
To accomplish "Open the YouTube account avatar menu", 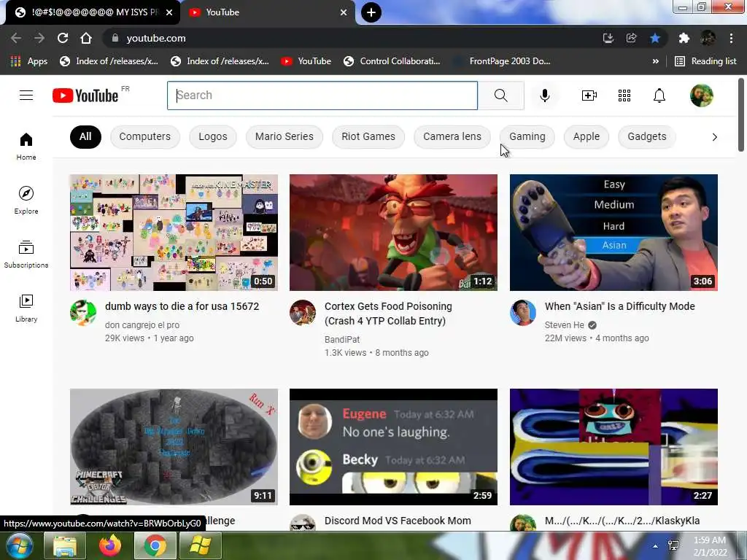I will coord(701,96).
